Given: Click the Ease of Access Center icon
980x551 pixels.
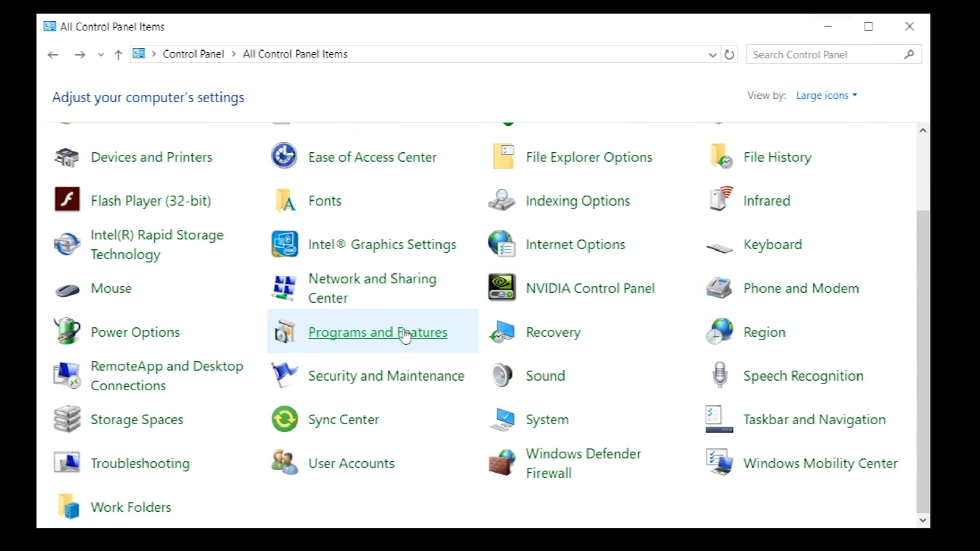Looking at the screenshot, I should (284, 156).
